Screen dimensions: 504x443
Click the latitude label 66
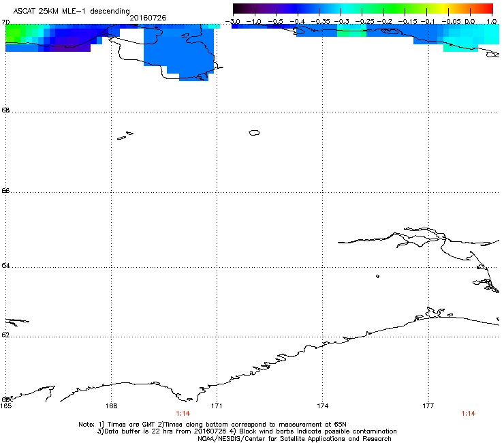(5, 190)
